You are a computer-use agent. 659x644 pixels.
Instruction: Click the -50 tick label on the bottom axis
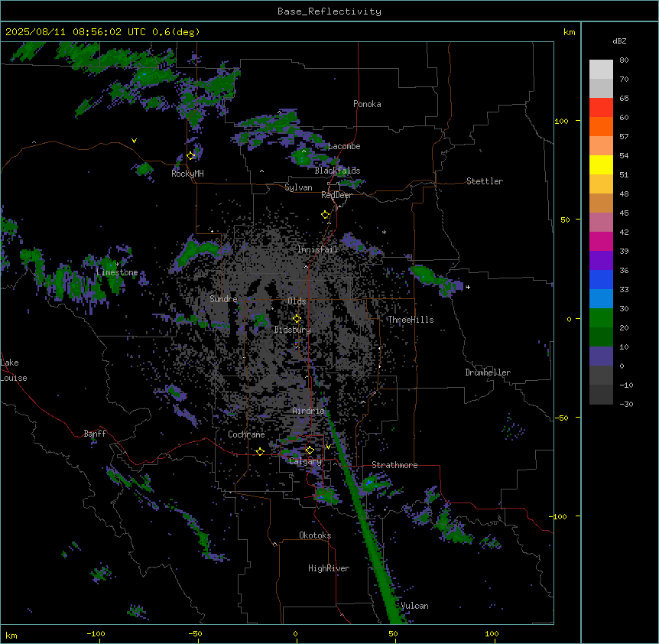click(195, 633)
